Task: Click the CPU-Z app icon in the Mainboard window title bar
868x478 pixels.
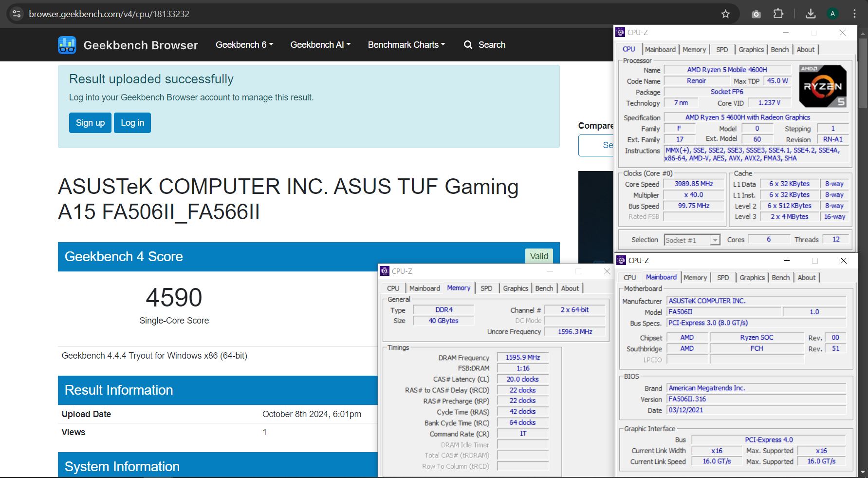Action: 621,260
